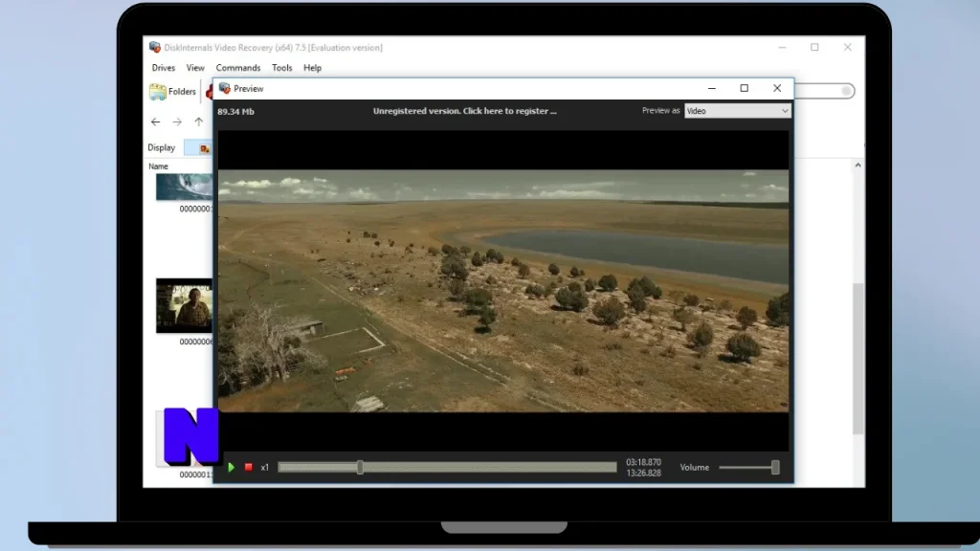Open the Tools menu
Screen dimensions: 980x551
point(282,68)
